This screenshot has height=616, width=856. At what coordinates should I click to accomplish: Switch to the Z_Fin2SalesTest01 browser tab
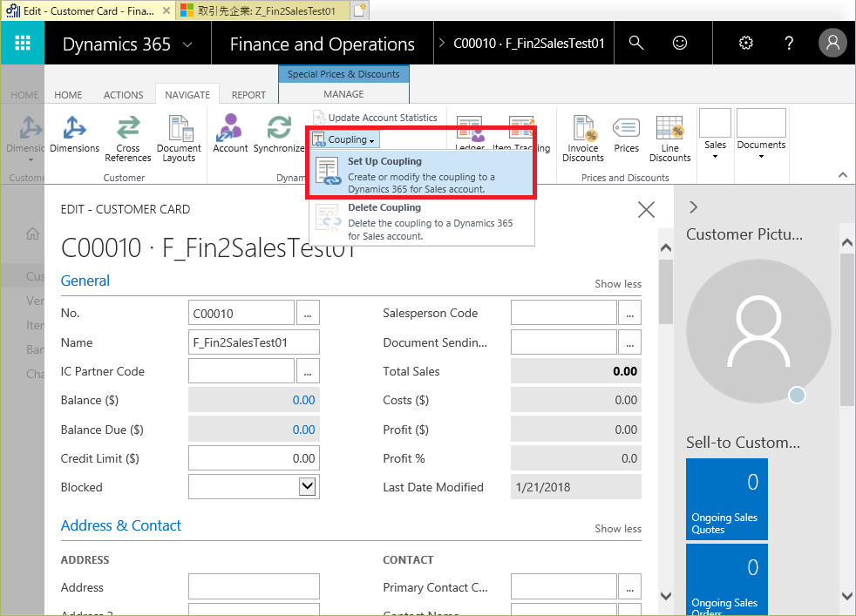[x=263, y=10]
